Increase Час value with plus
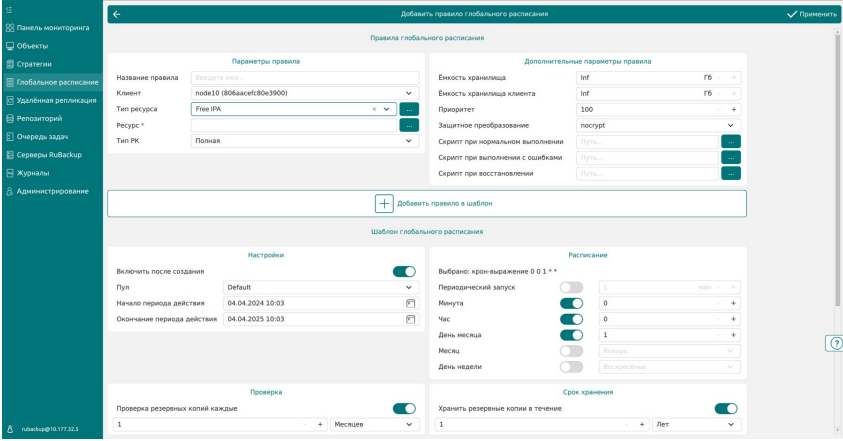 [x=734, y=319]
